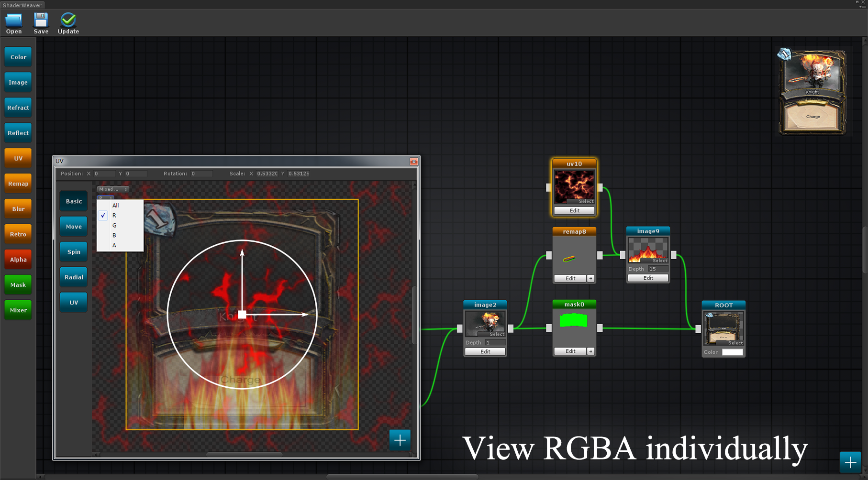Click image9 node Edit button

coord(648,278)
